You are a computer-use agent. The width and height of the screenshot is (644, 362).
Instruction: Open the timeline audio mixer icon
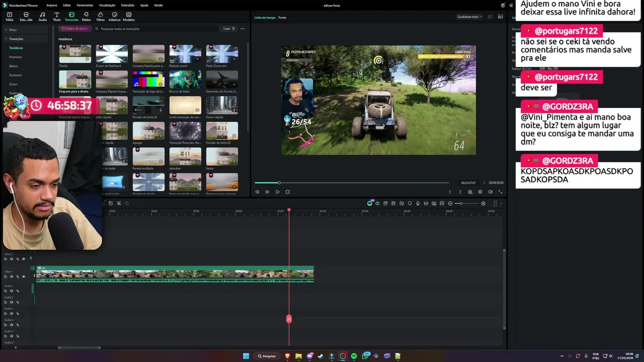tap(426, 203)
